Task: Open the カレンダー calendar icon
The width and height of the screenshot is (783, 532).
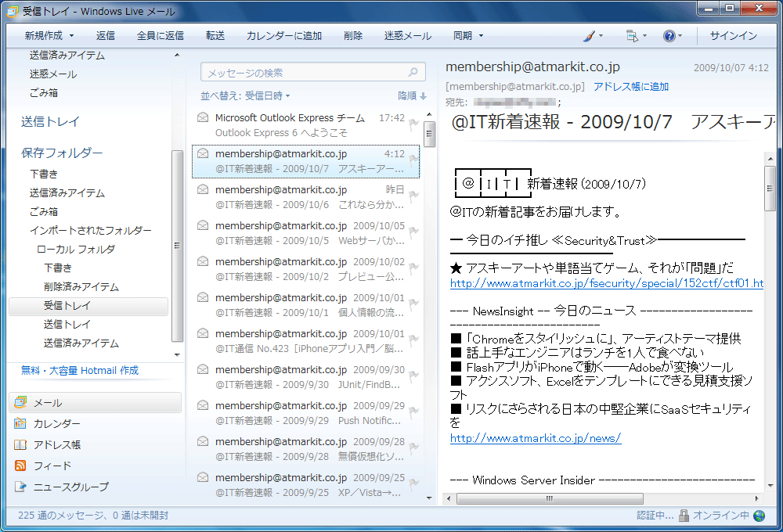Action: click(20, 423)
